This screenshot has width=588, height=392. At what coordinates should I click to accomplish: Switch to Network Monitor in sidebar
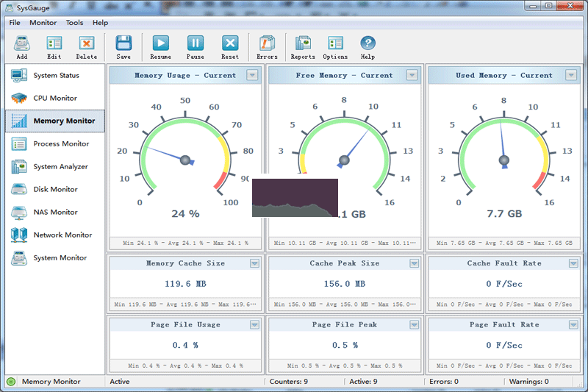click(62, 235)
